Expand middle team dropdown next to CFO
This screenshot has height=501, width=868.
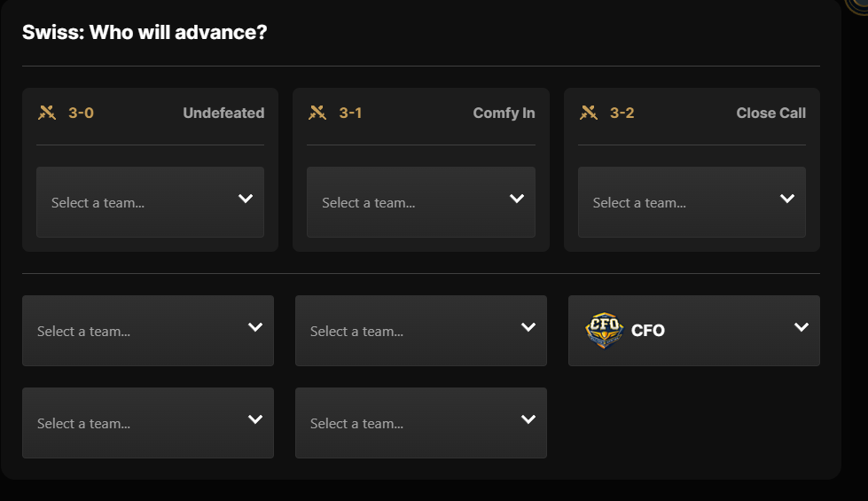tap(420, 331)
